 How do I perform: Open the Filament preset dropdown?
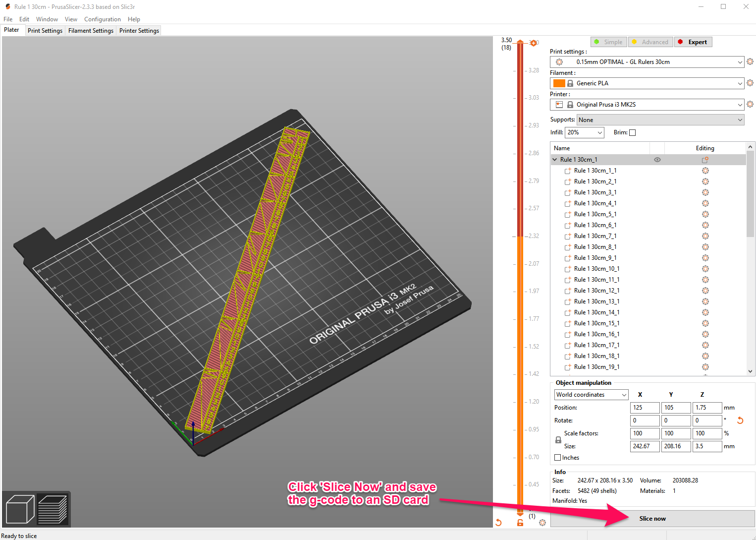(x=647, y=83)
